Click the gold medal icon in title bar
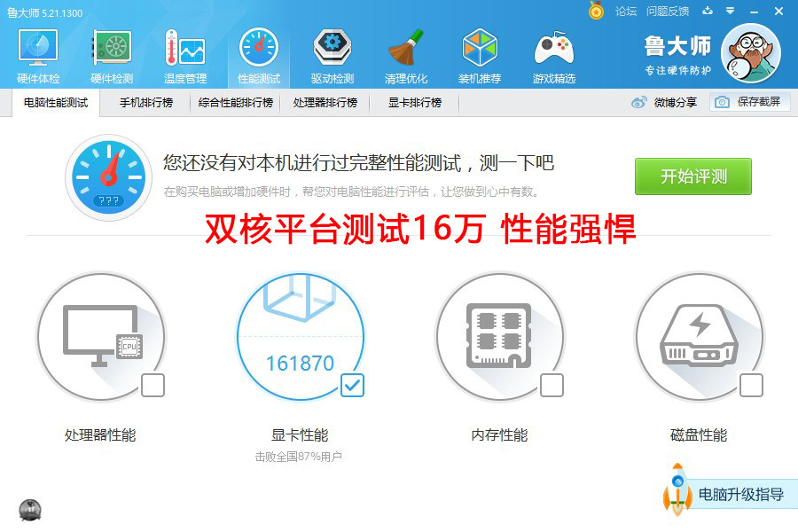Screen dimensions: 798x532 596,11
